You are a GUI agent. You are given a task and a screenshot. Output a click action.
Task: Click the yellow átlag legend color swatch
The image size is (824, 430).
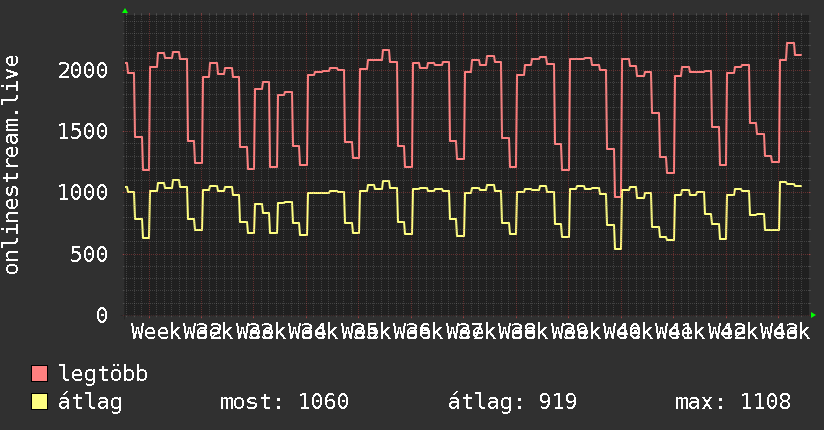39,402
